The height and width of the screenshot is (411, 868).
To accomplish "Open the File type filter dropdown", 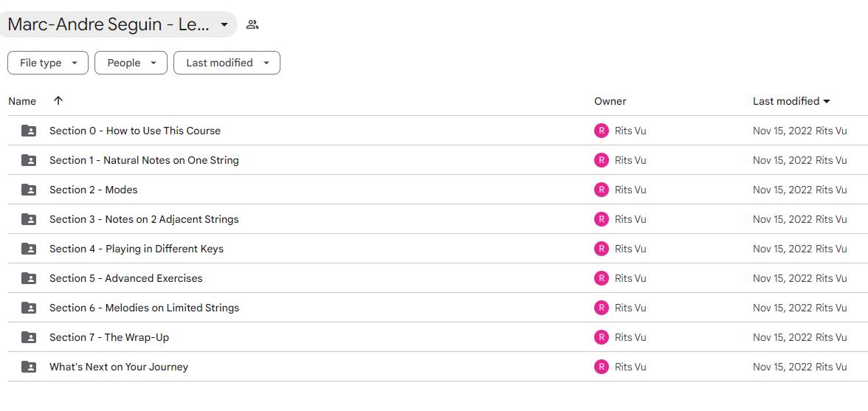I will (x=47, y=63).
